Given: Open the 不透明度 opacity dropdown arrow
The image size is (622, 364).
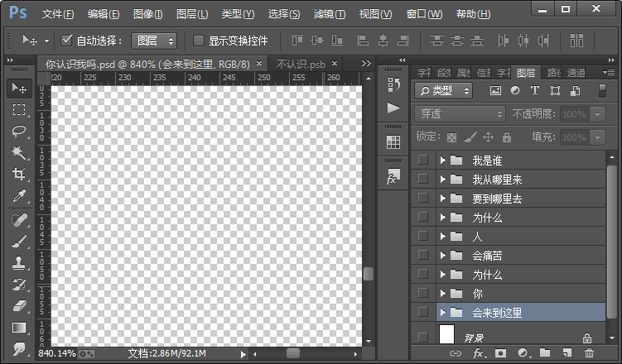Looking at the screenshot, I should pyautogui.click(x=597, y=114).
